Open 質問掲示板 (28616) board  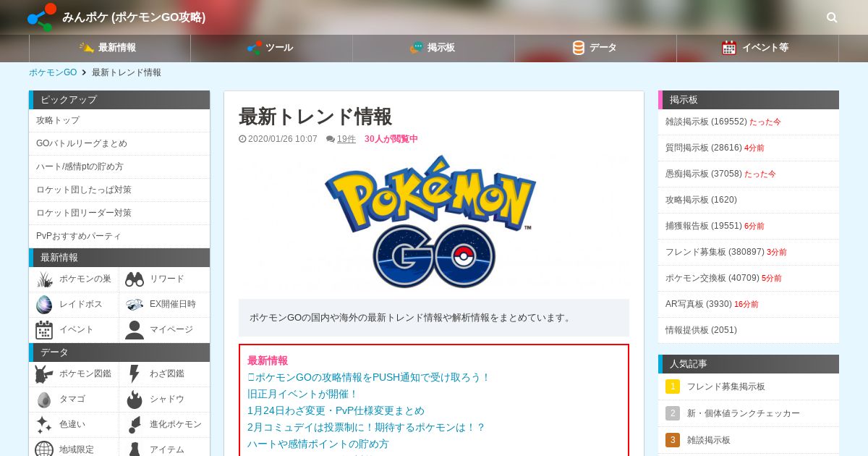(x=749, y=148)
